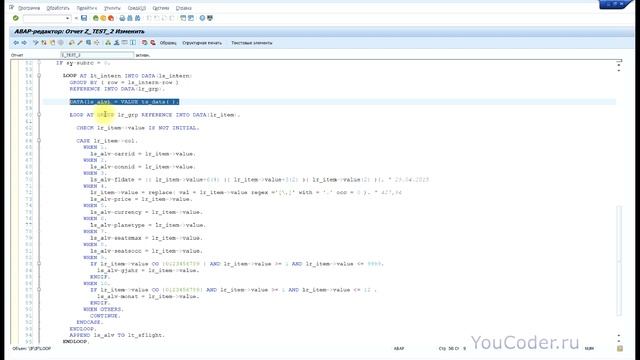Click the Help On info icon in the editor toolbar
The height and width of the screenshot is (360, 640).
[x=133, y=42]
